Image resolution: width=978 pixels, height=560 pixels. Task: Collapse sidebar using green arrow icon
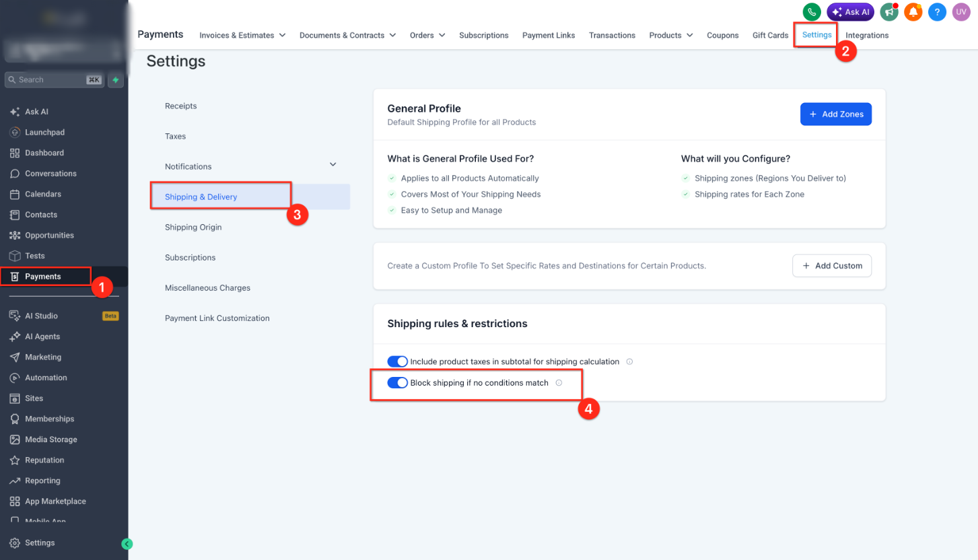tap(127, 544)
